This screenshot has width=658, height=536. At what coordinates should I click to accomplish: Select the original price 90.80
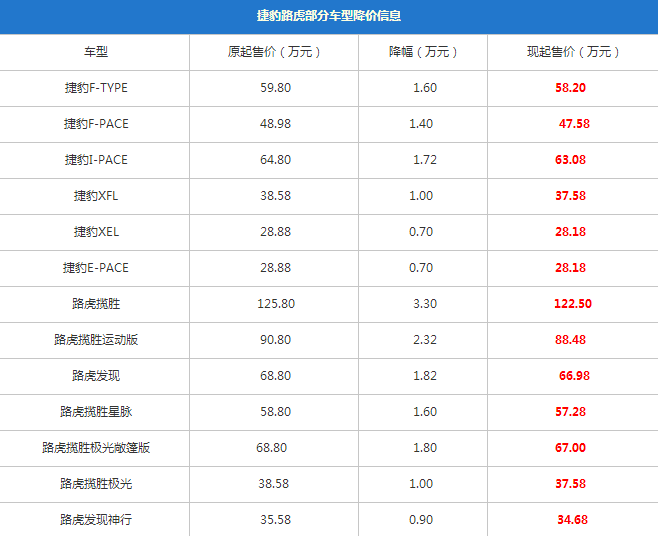point(275,340)
